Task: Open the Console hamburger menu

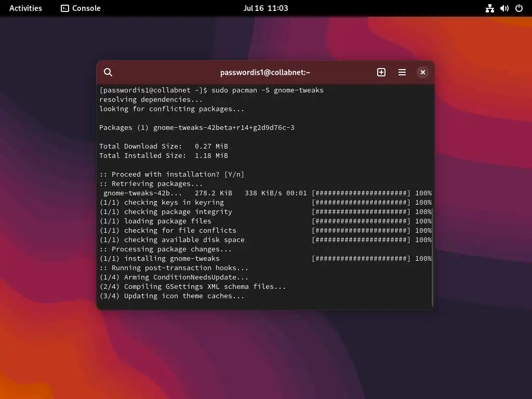Action: coord(402,72)
